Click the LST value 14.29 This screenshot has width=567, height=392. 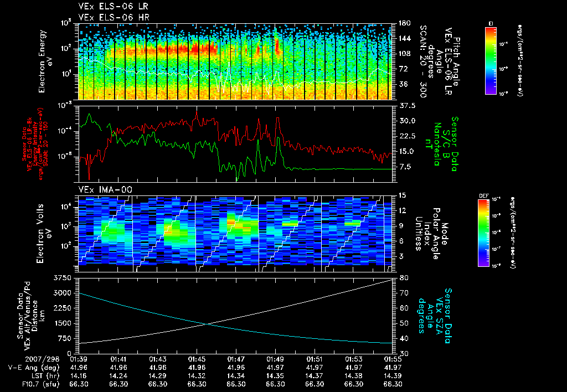click(x=158, y=376)
